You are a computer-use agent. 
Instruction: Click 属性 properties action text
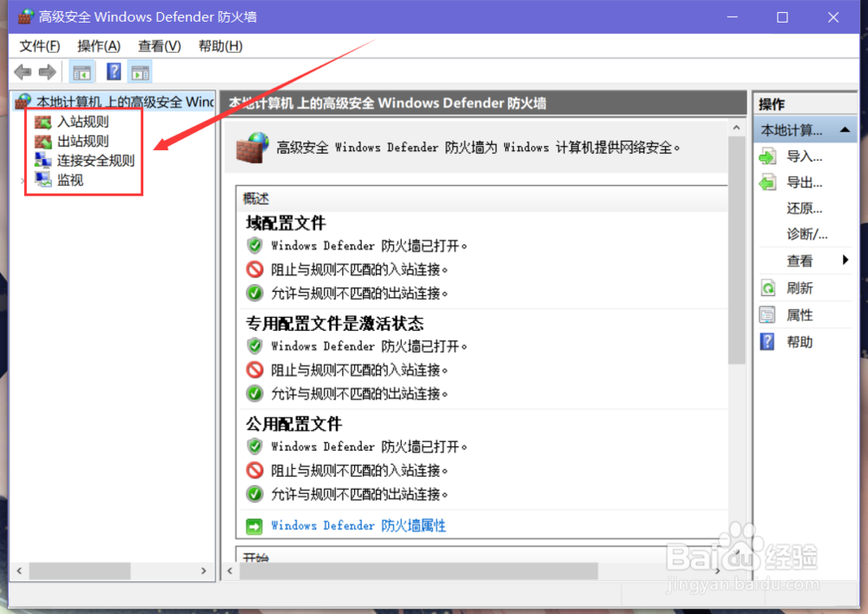click(800, 315)
